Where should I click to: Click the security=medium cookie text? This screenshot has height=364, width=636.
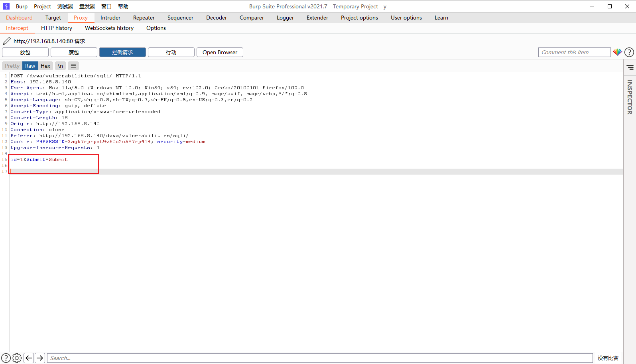(x=181, y=142)
